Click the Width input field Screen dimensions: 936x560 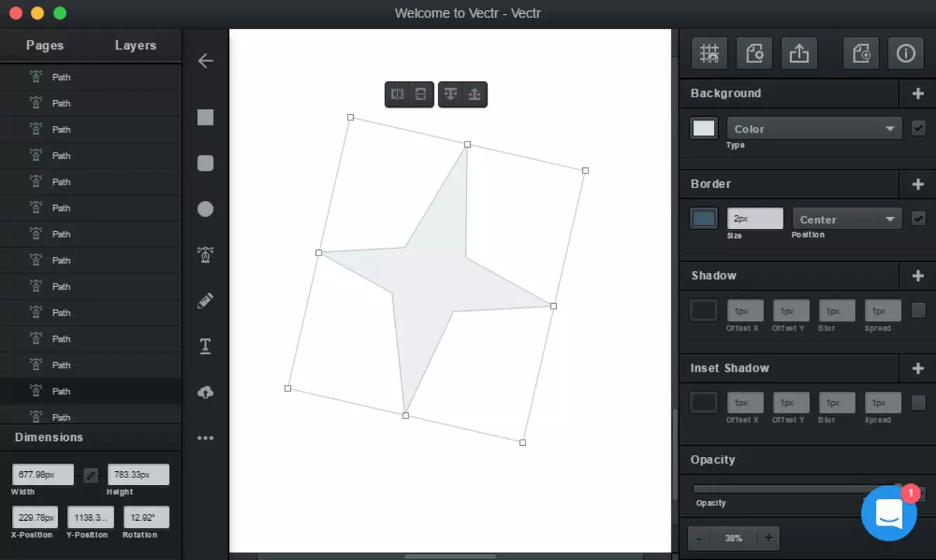[43, 475]
